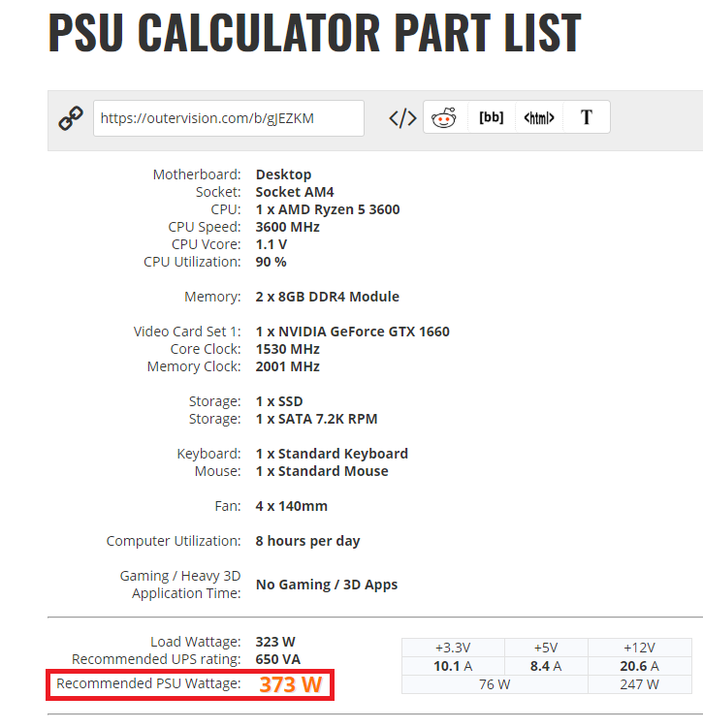This screenshot has height=728, width=703.
Task: Click the "1 x Standard Keyboard" value
Action: click(x=332, y=454)
